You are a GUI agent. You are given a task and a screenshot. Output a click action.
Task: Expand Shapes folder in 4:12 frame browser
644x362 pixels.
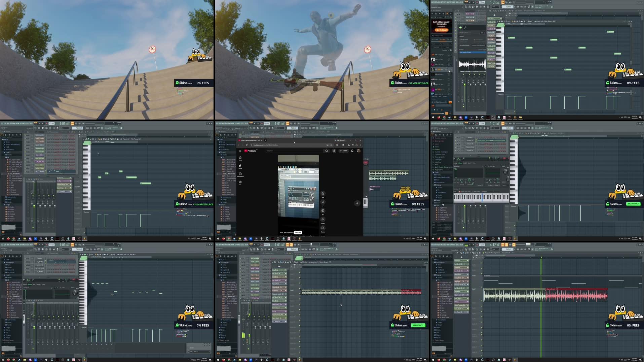tap(438, 335)
